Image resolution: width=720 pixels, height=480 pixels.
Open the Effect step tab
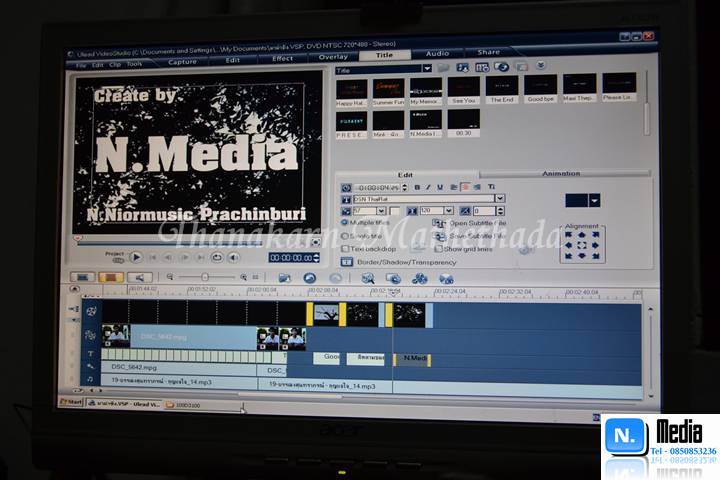282,58
